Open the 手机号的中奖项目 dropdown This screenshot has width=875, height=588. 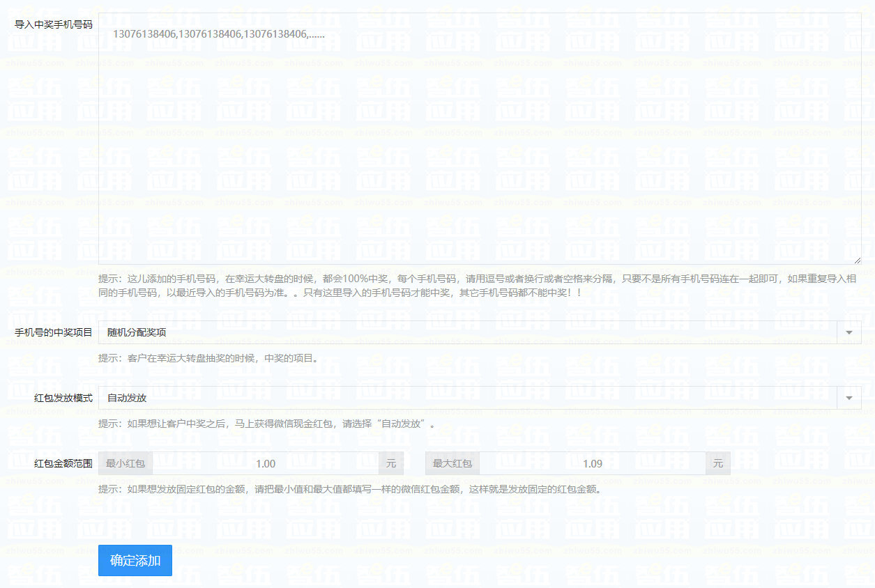(480, 332)
